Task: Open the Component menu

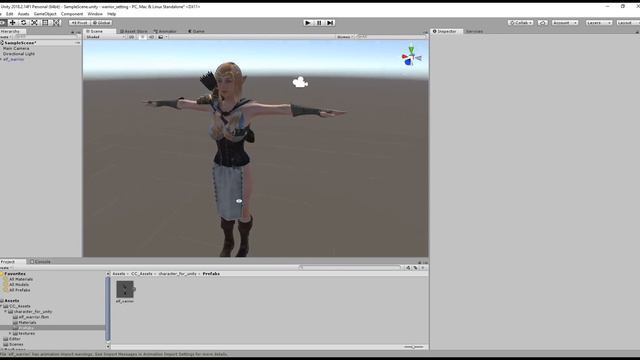Action: pyautogui.click(x=72, y=14)
